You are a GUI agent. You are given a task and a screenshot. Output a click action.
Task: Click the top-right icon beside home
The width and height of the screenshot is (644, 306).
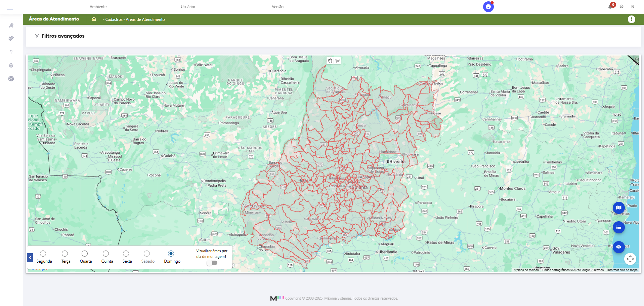point(633,6)
